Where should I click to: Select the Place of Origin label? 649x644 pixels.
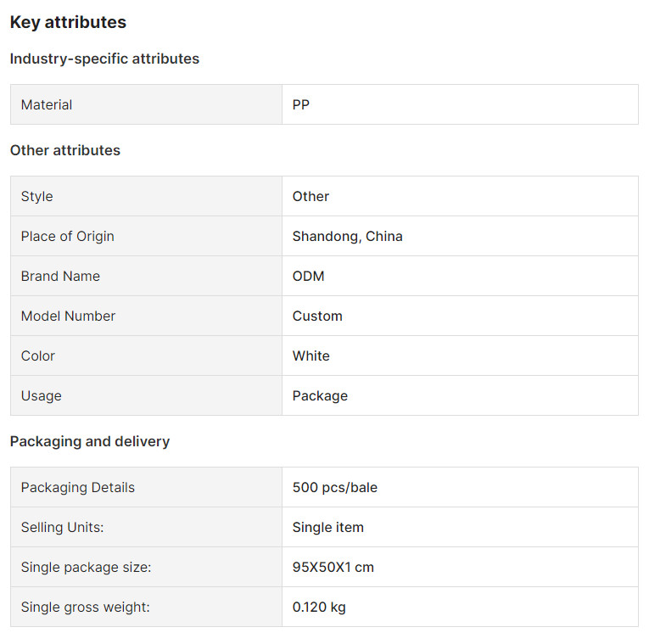(x=68, y=237)
